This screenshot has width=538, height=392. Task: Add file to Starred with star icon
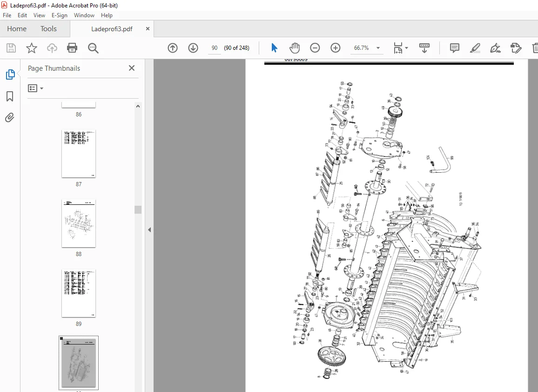(32, 47)
